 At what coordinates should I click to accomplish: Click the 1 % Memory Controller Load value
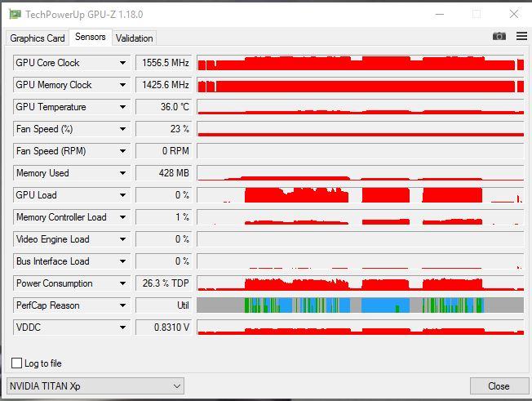pyautogui.click(x=163, y=217)
